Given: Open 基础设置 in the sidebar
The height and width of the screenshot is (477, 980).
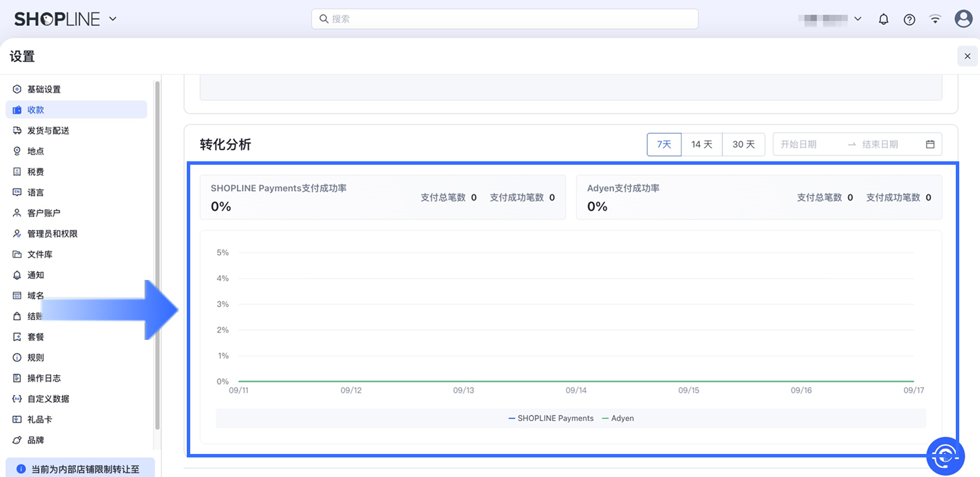Looking at the screenshot, I should point(44,89).
